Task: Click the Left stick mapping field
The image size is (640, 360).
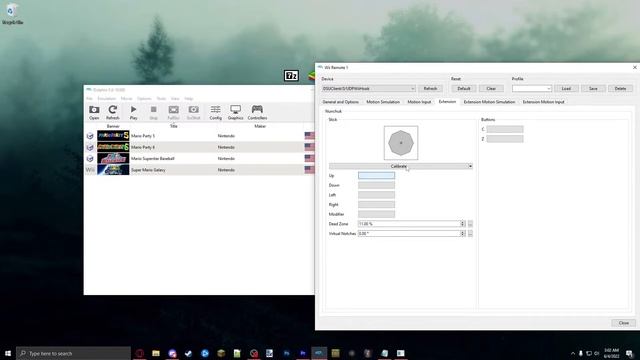Action: 376,195
